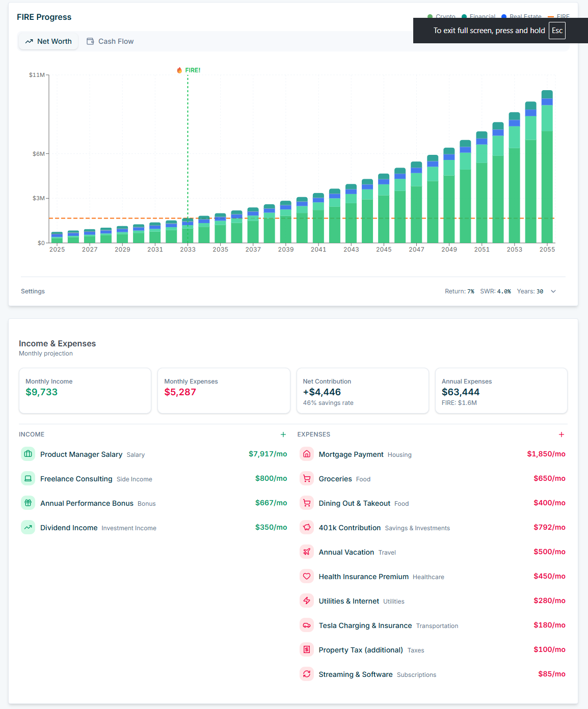Click the airplane icon next to Annual Vacation

pos(307,552)
